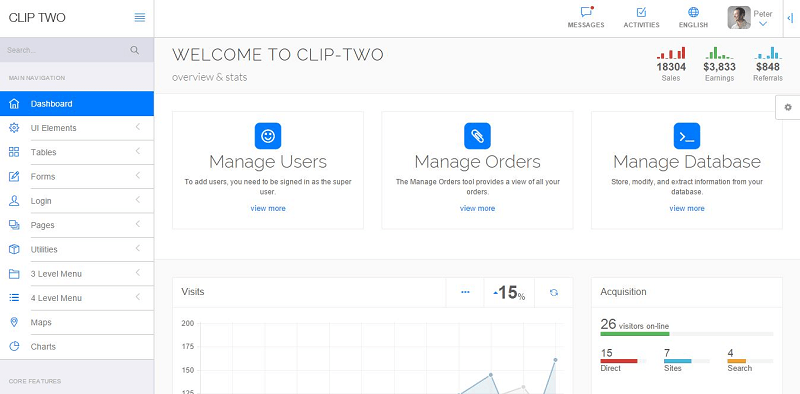Open the Forms menu item
The width and height of the screenshot is (800, 394).
[77, 177]
